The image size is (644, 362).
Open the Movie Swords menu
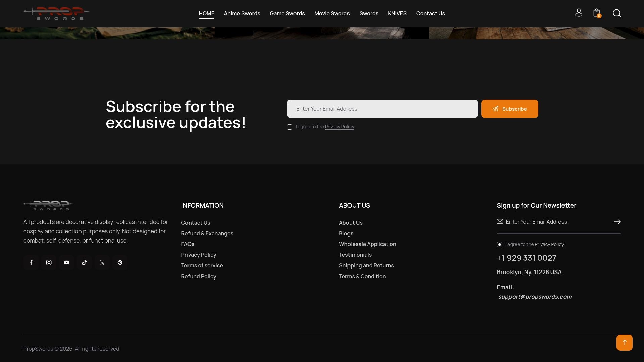point(332,13)
